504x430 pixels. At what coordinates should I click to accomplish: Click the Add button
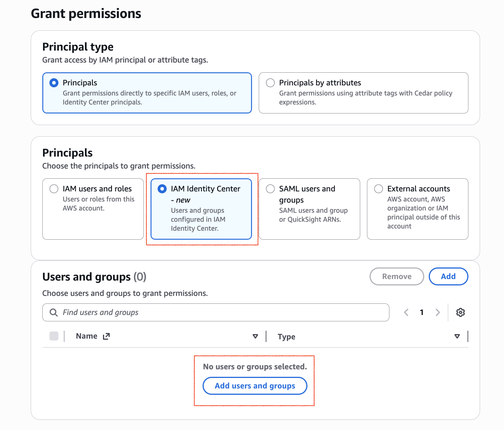tap(448, 276)
